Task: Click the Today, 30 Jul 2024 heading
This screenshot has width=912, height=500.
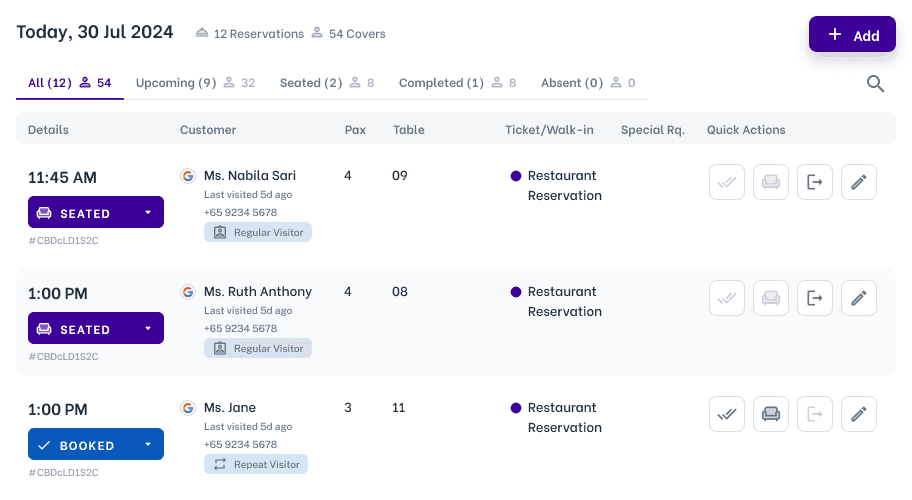Action: (x=95, y=32)
